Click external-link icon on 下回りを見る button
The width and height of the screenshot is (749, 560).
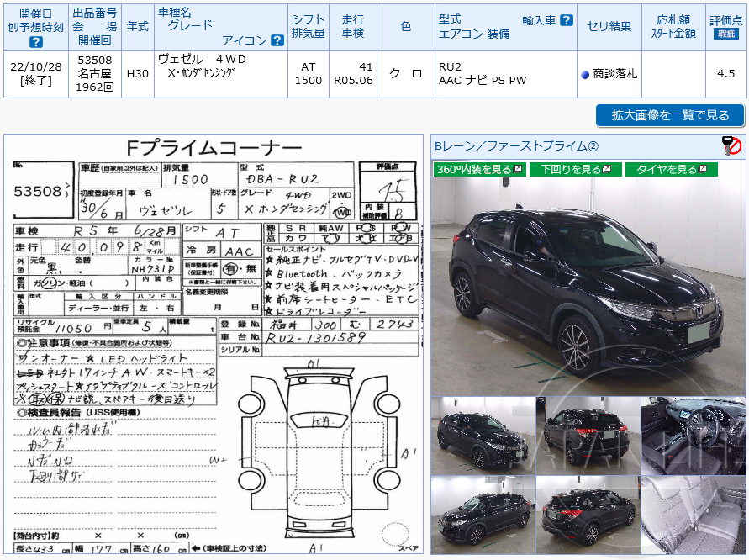point(605,167)
